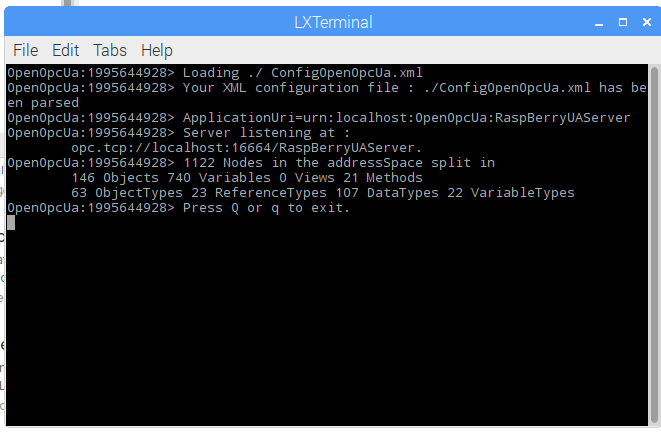661x432 pixels.
Task: Click the '146 Objects 740 Variables' line
Action: (x=247, y=178)
